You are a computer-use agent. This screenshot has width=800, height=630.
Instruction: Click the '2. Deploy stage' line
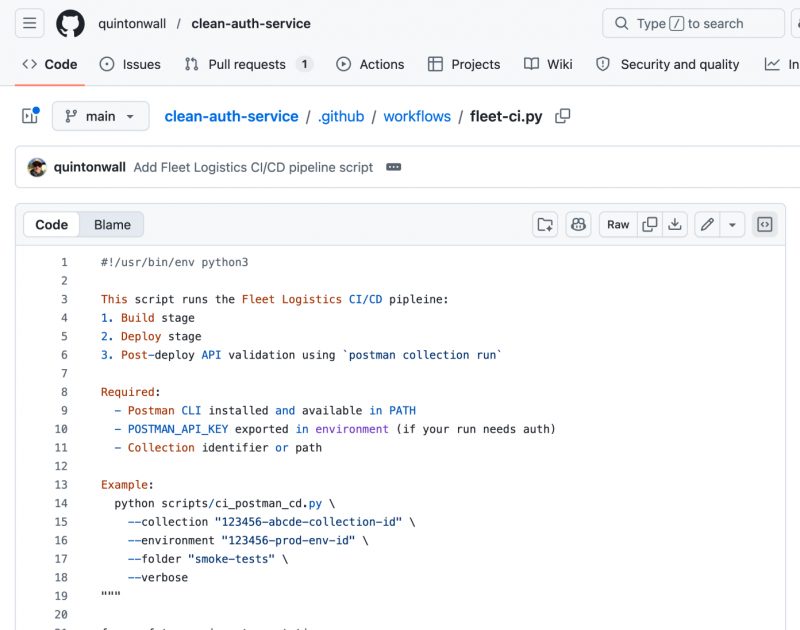point(151,336)
